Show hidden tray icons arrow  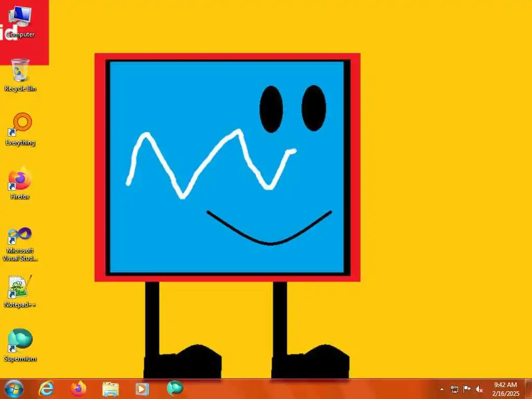point(442,389)
